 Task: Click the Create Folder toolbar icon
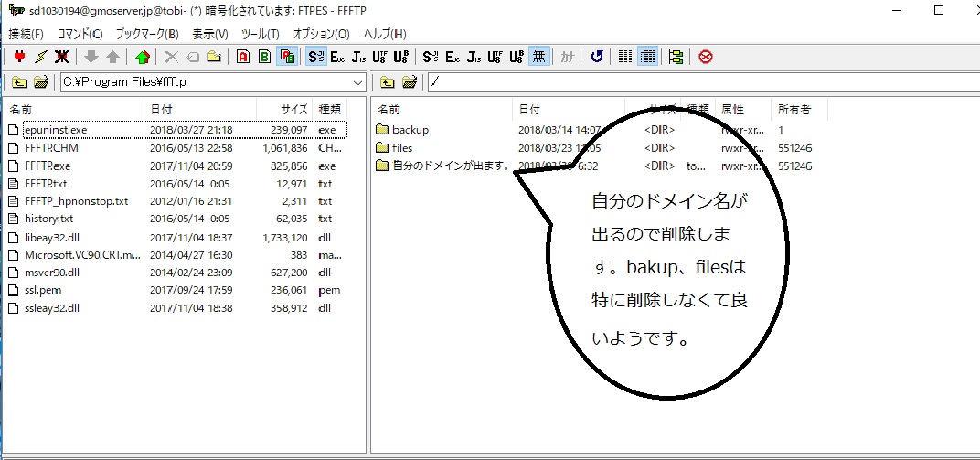pyautogui.click(x=214, y=57)
